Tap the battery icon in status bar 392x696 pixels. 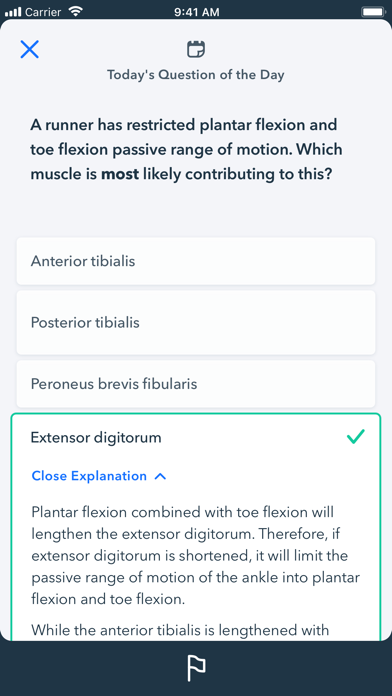point(374,12)
